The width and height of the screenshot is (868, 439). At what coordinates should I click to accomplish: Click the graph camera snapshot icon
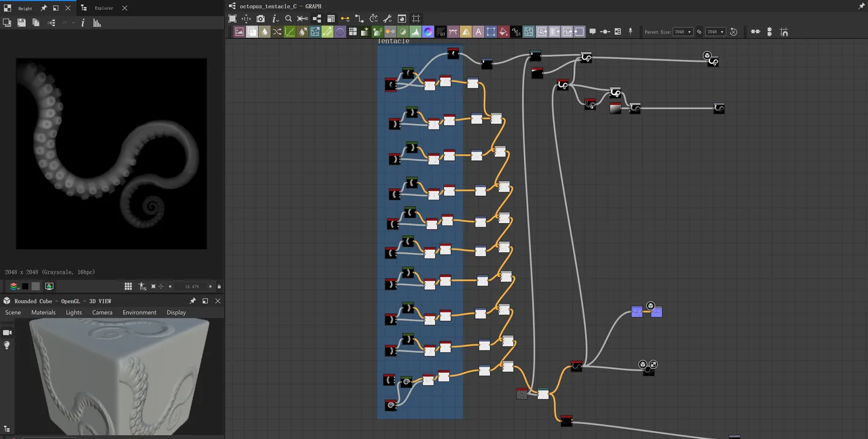260,19
